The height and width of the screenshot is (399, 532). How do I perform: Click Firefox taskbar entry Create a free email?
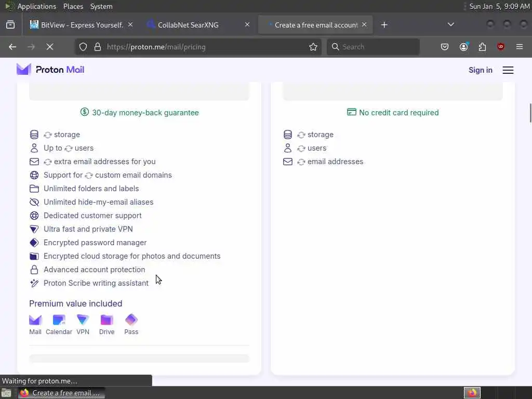[x=61, y=393]
